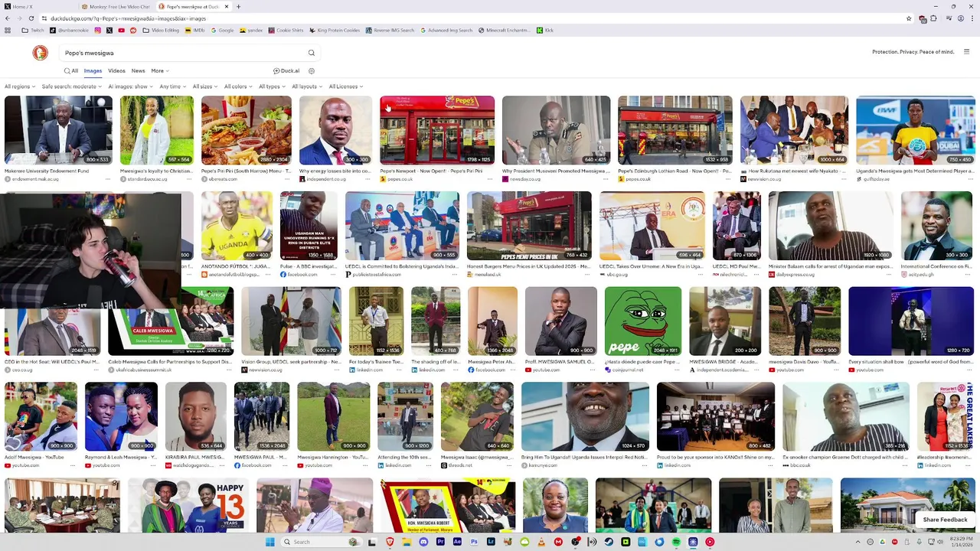Switch to All results tab
Viewport: 980px width, 551px height.
click(71, 70)
